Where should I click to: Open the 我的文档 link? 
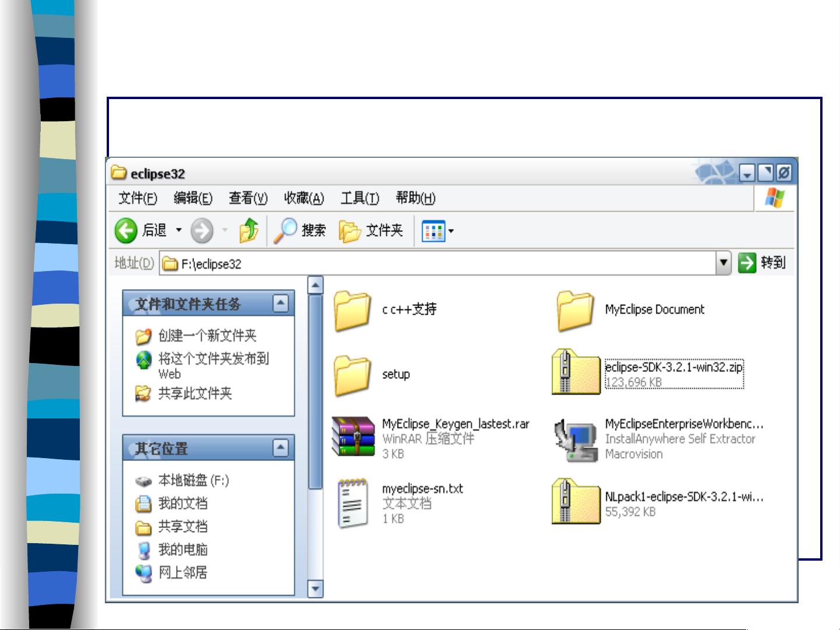[183, 504]
